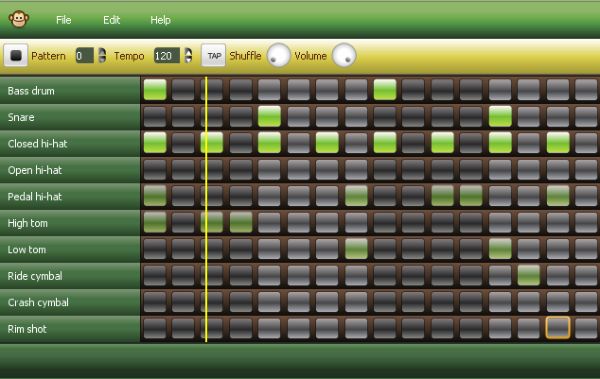Turn off Pedal hi-hat step 8

click(356, 196)
